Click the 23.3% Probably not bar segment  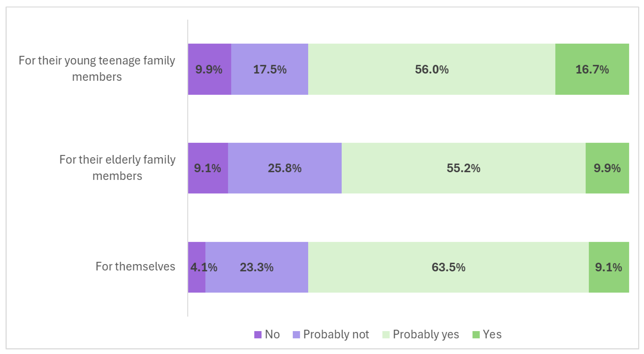click(x=256, y=267)
